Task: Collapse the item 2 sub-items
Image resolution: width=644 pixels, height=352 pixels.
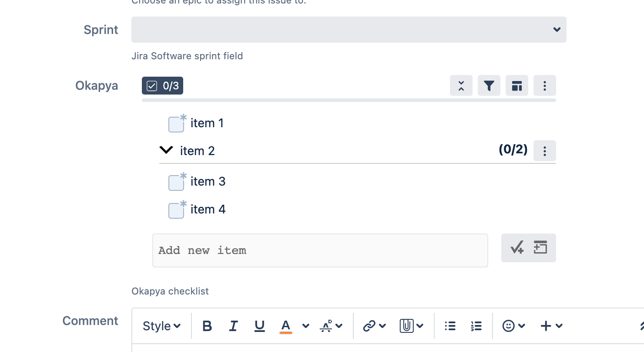Action: click(166, 150)
